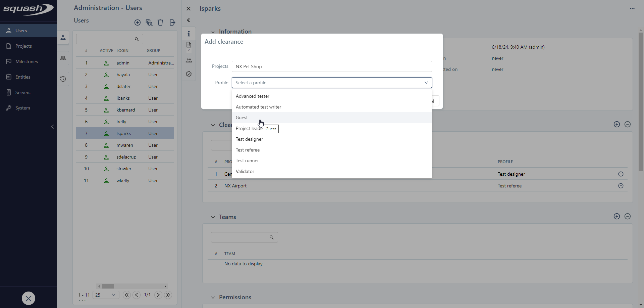Open the page size dropdown showing 25
Viewport: 644px width, 308px height.
coord(105,295)
